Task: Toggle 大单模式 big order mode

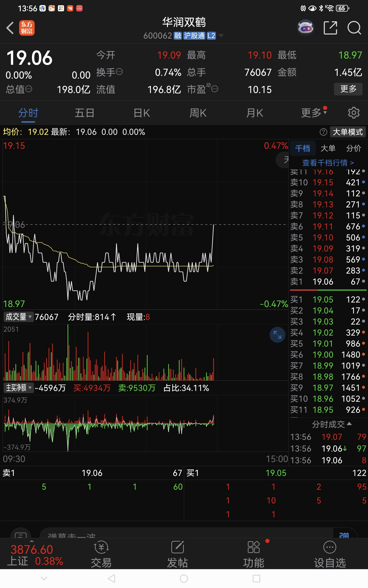Action: pyautogui.click(x=348, y=132)
